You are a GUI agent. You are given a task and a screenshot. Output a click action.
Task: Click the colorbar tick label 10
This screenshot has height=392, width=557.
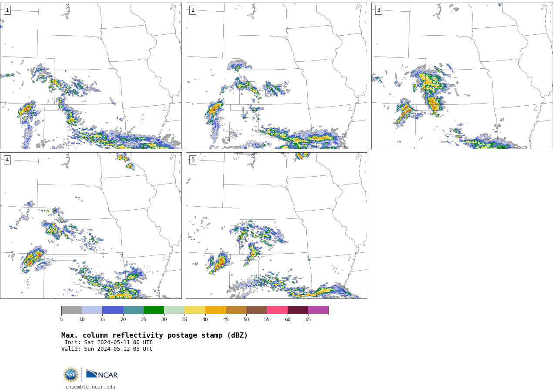82,319
